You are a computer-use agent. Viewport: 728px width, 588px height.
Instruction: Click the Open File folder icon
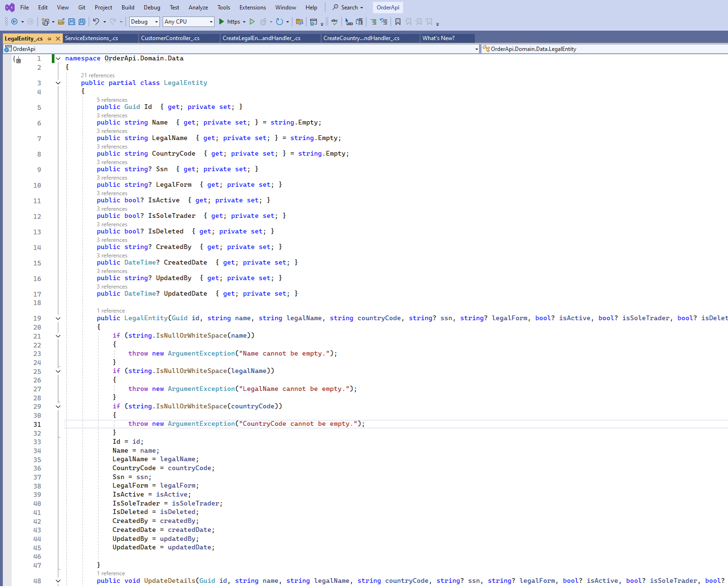click(x=61, y=22)
